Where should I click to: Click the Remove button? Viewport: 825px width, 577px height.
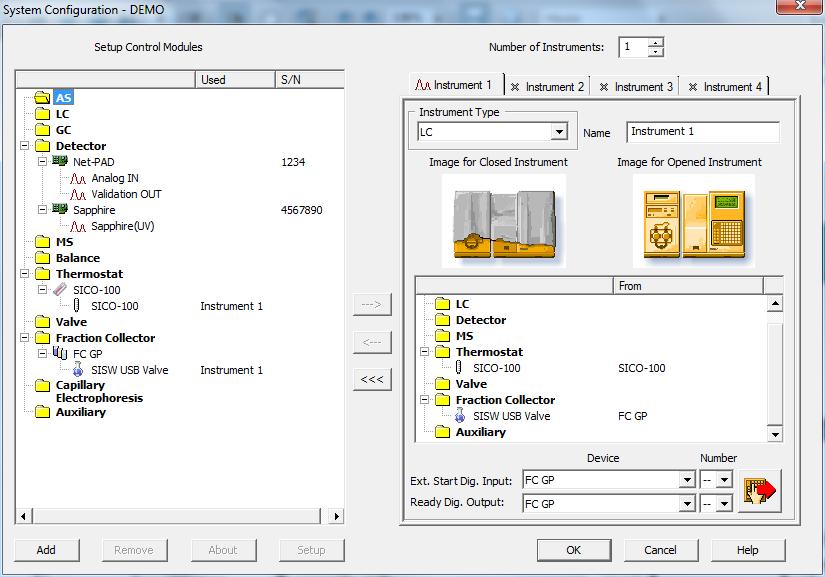pyautogui.click(x=134, y=550)
